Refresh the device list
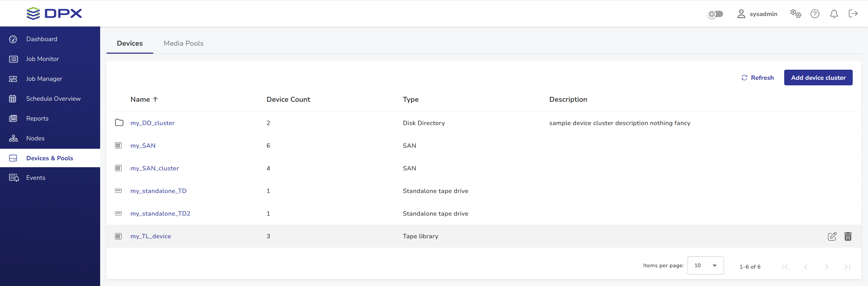The width and height of the screenshot is (868, 286). [x=757, y=78]
